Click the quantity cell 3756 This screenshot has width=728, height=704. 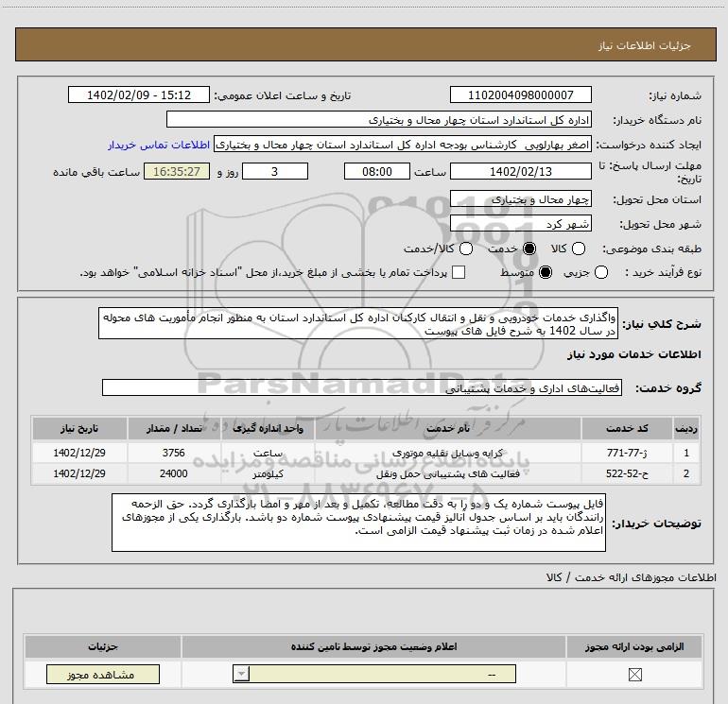pyautogui.click(x=174, y=453)
